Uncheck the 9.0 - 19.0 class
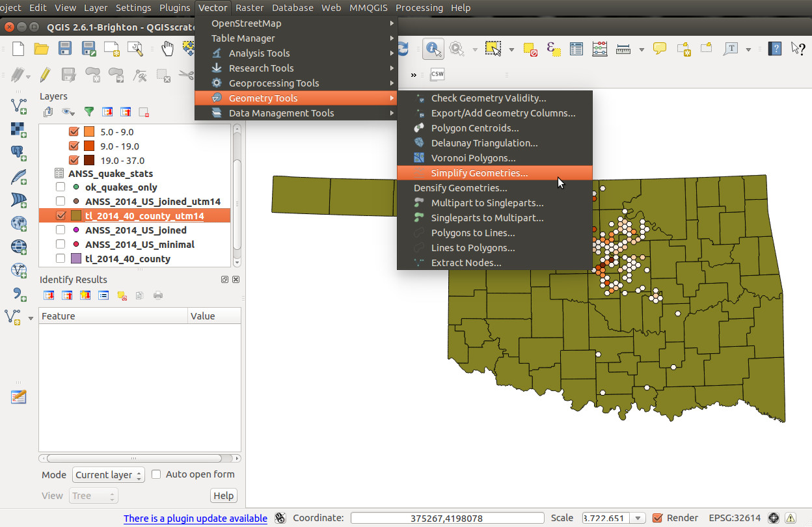Screen dimensions: 812x527 [74, 146]
